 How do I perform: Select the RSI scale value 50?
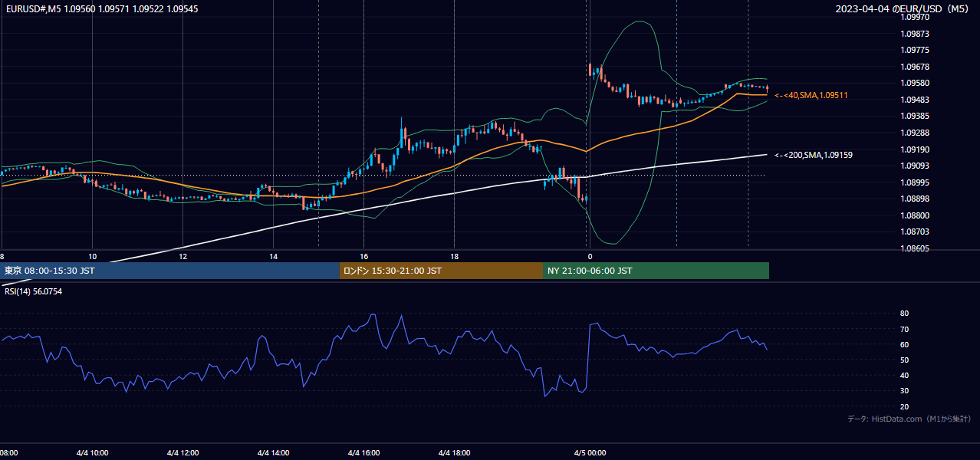[904, 360]
